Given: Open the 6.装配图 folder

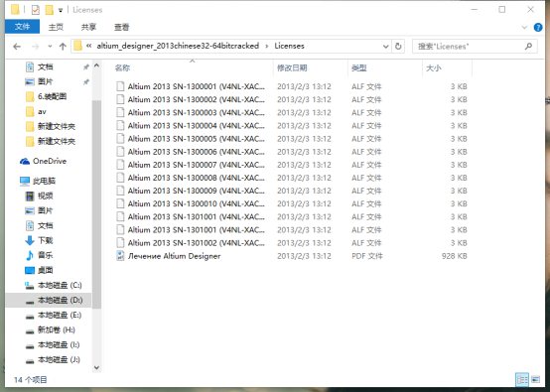Looking at the screenshot, I should pos(52,96).
